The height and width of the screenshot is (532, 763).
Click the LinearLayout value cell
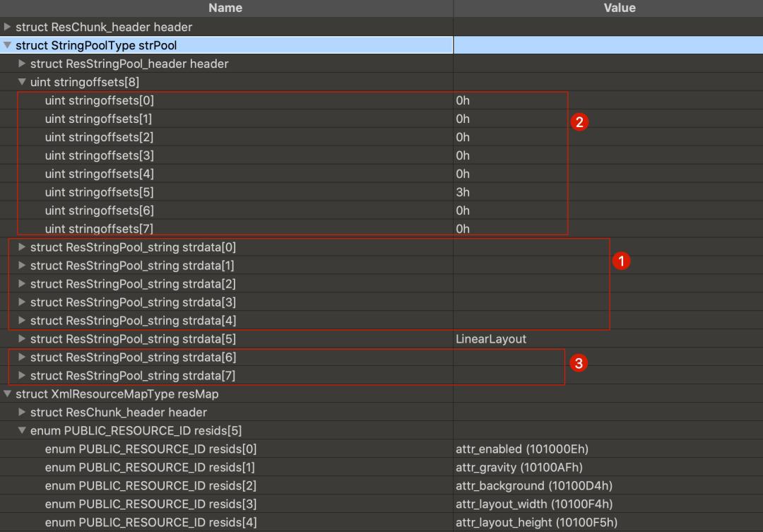click(491, 339)
